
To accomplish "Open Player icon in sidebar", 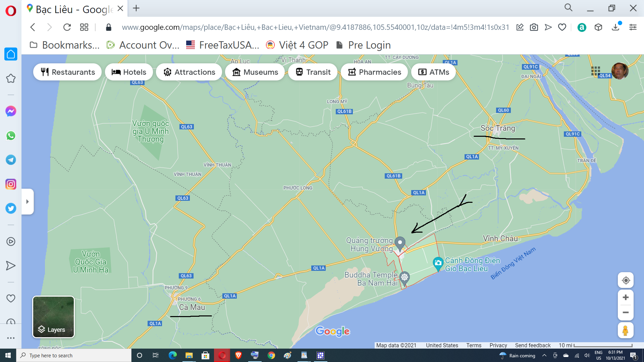I will point(11,241).
